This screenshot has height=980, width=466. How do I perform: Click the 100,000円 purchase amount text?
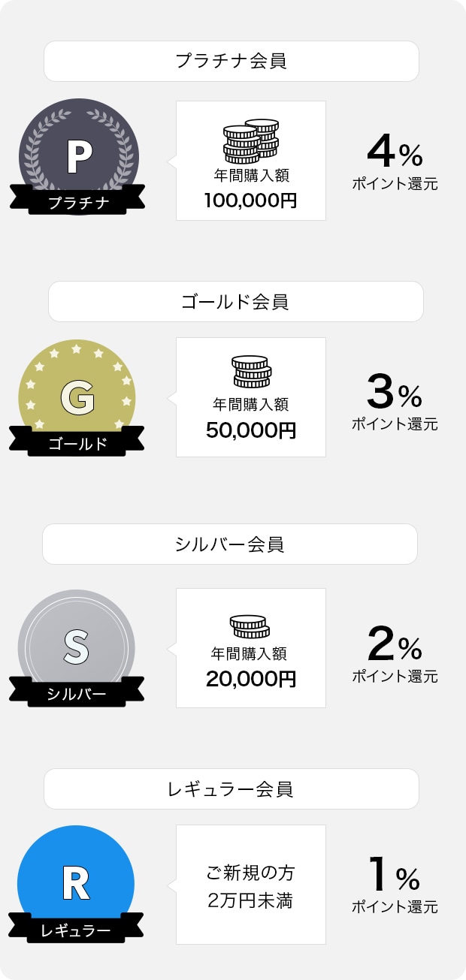(251, 201)
